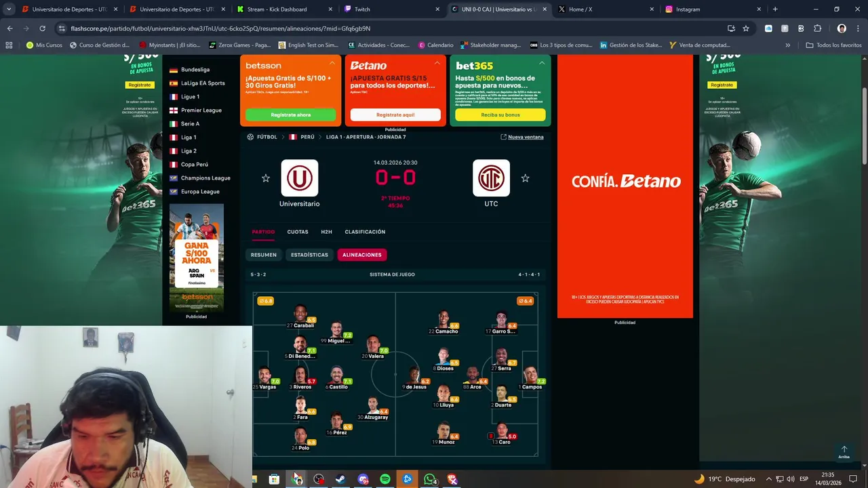The width and height of the screenshot is (868, 488).
Task: Reload the Flashscore page
Action: (42, 28)
